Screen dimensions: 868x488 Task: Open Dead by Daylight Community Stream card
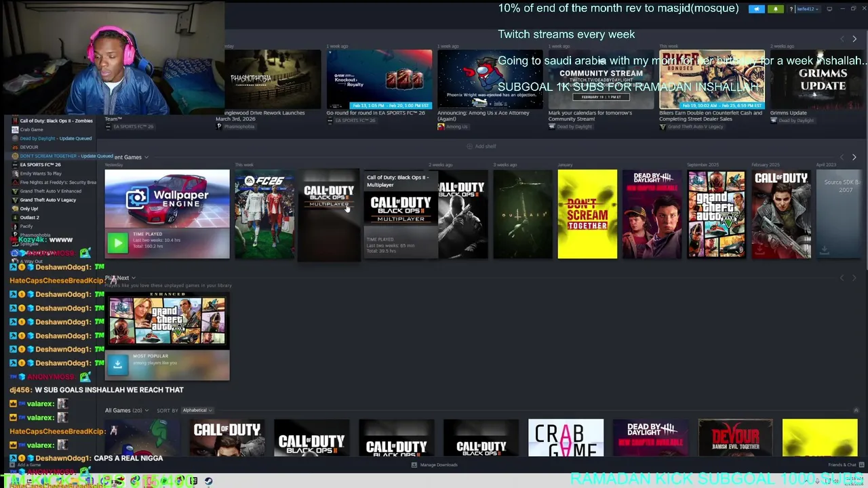click(601, 79)
